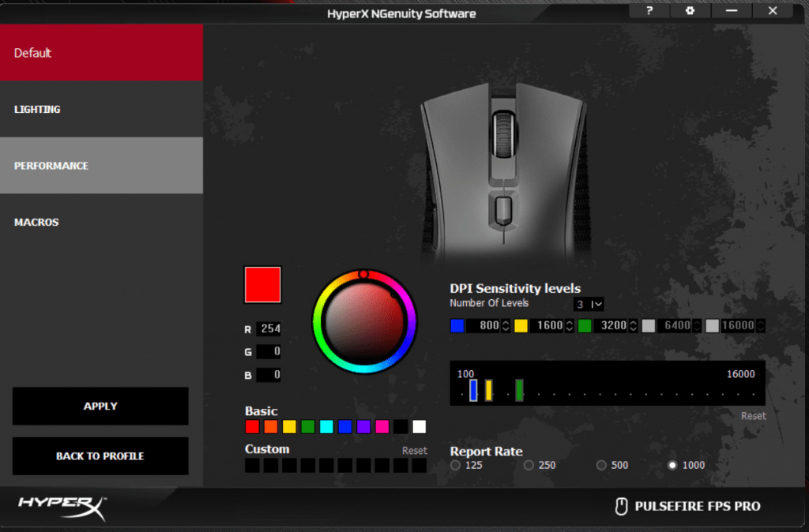Viewport: 809px width, 532px height.
Task: Click the yellow marker on the DPI slider
Action: (x=488, y=390)
